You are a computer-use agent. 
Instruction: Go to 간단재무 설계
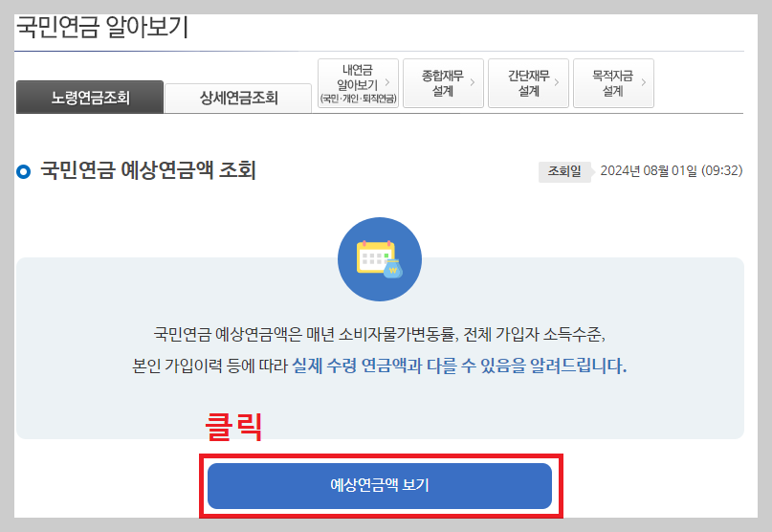(528, 83)
